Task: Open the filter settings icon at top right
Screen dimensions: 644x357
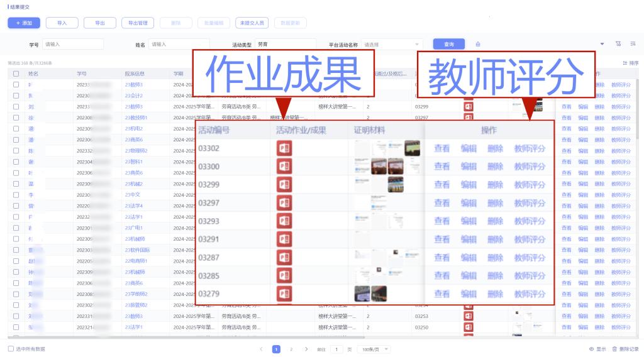Action: tap(618, 44)
